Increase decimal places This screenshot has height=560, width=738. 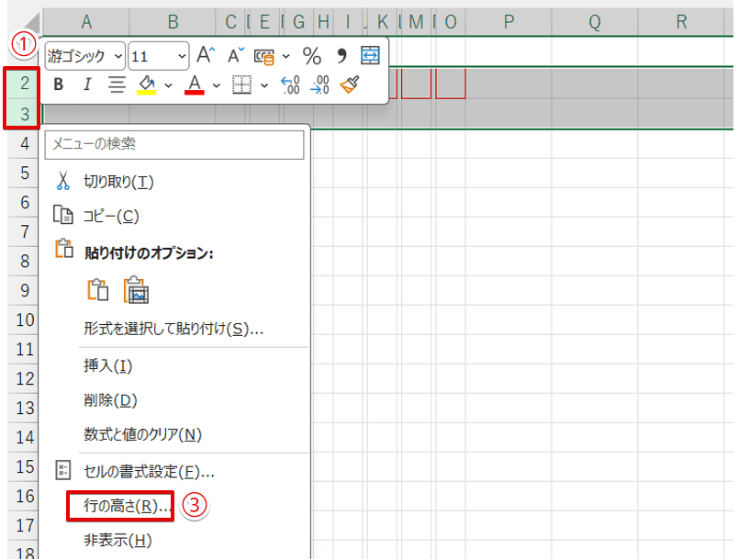[x=290, y=85]
